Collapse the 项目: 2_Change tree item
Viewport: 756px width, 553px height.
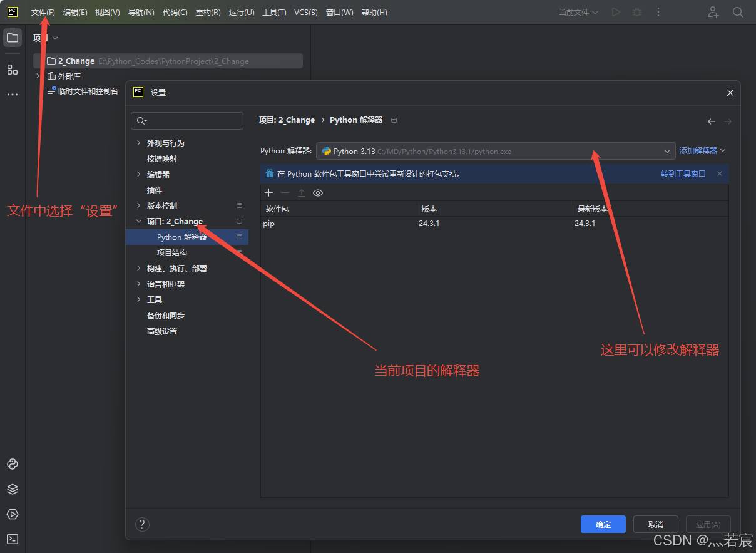[139, 220]
